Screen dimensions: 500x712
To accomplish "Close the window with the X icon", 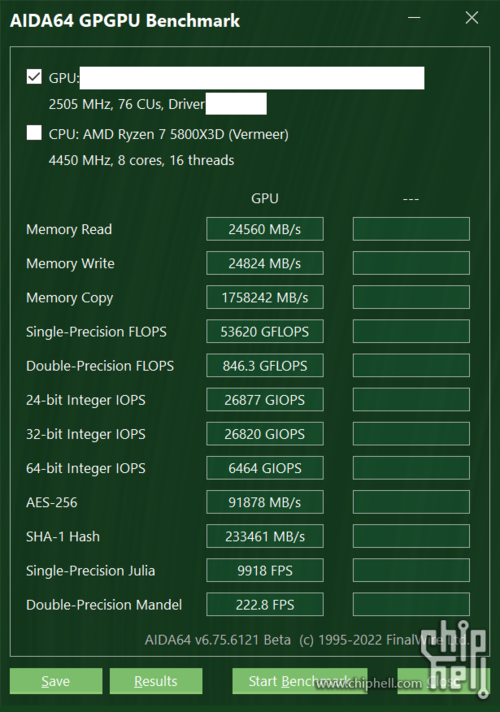I will [x=472, y=18].
